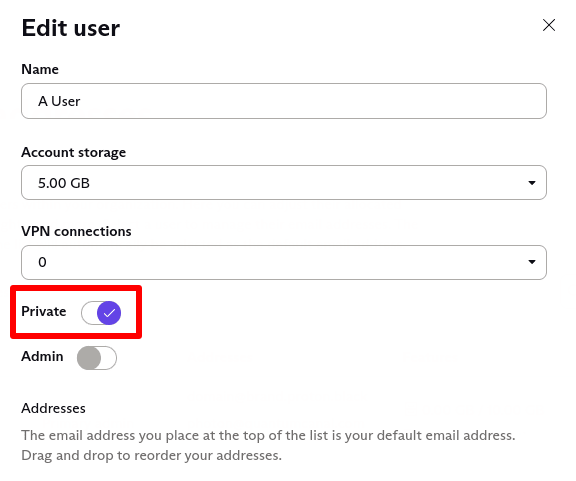
Task: Open the Account storage dropdown
Action: coord(284,183)
